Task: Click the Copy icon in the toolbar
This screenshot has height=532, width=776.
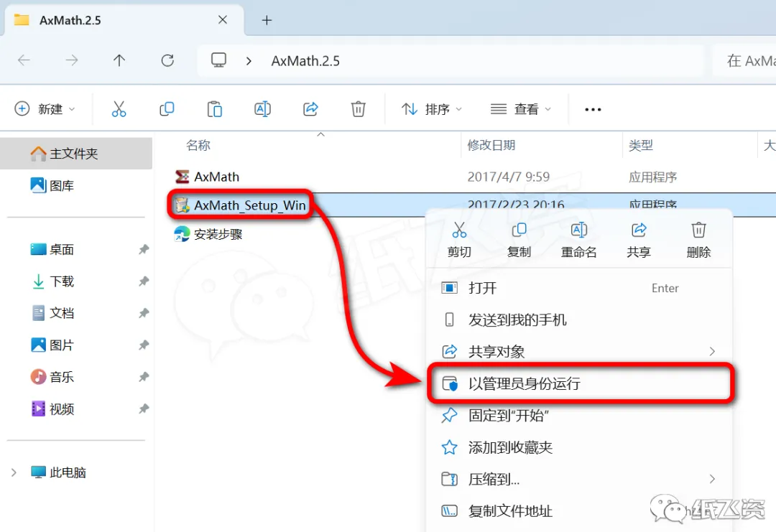Action: [x=167, y=109]
